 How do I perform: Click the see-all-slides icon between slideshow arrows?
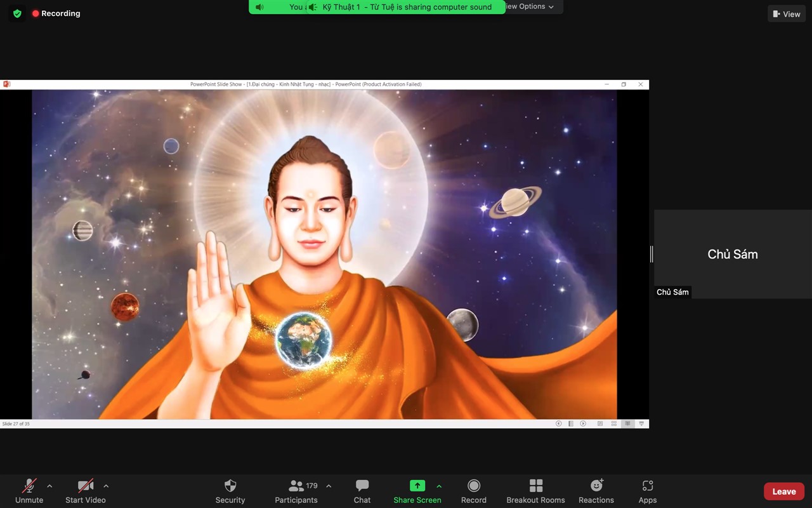pyautogui.click(x=571, y=424)
